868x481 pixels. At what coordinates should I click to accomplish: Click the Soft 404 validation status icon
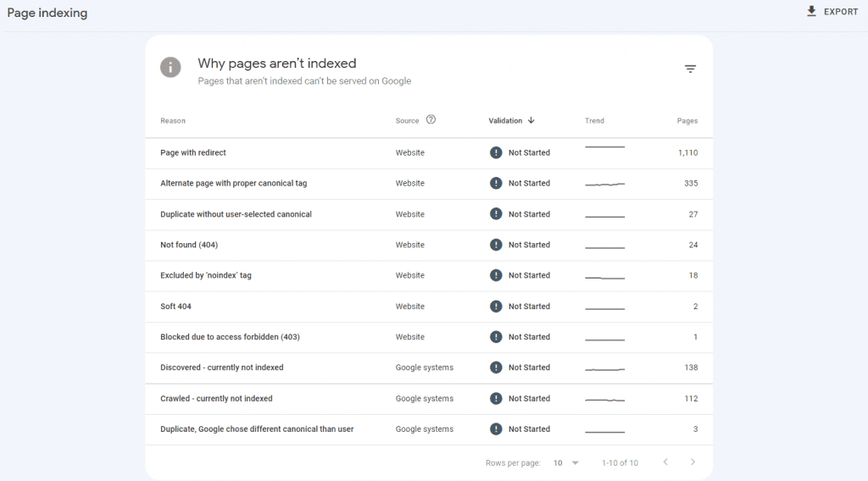[496, 307]
